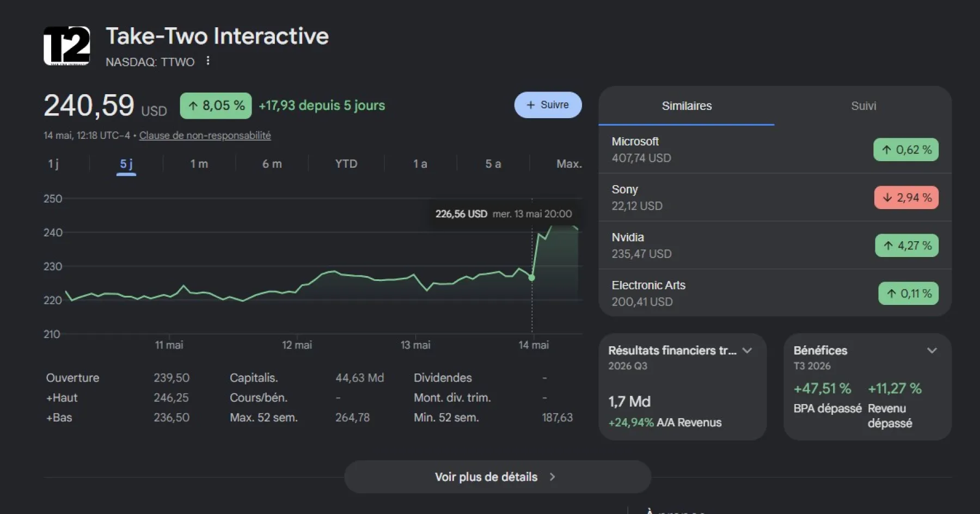This screenshot has height=514, width=980.
Task: Open the Clause de non-responsabilité link
Action: click(x=205, y=136)
